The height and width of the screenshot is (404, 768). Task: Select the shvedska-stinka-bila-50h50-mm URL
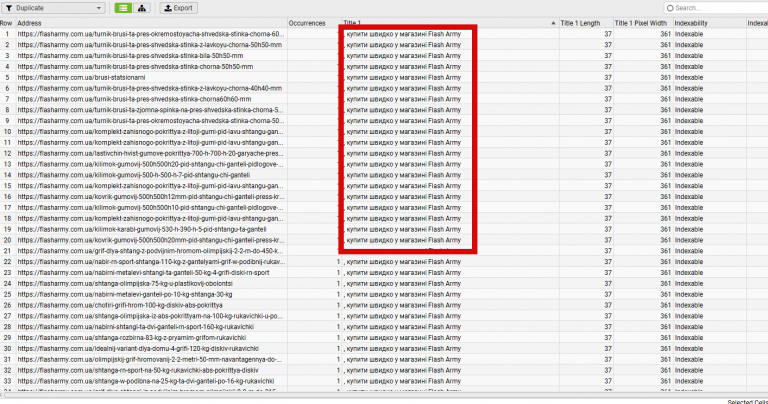tap(130, 56)
